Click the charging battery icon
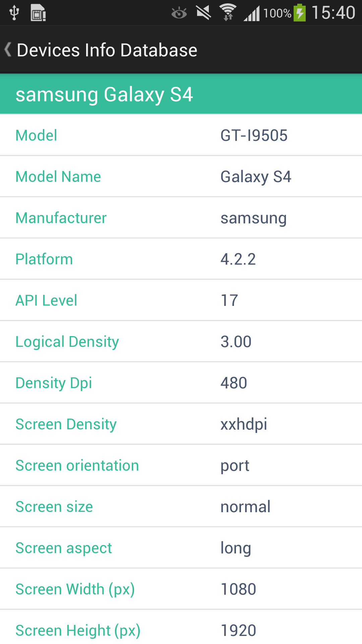Viewport: 362px width, 644px height. coord(299,12)
